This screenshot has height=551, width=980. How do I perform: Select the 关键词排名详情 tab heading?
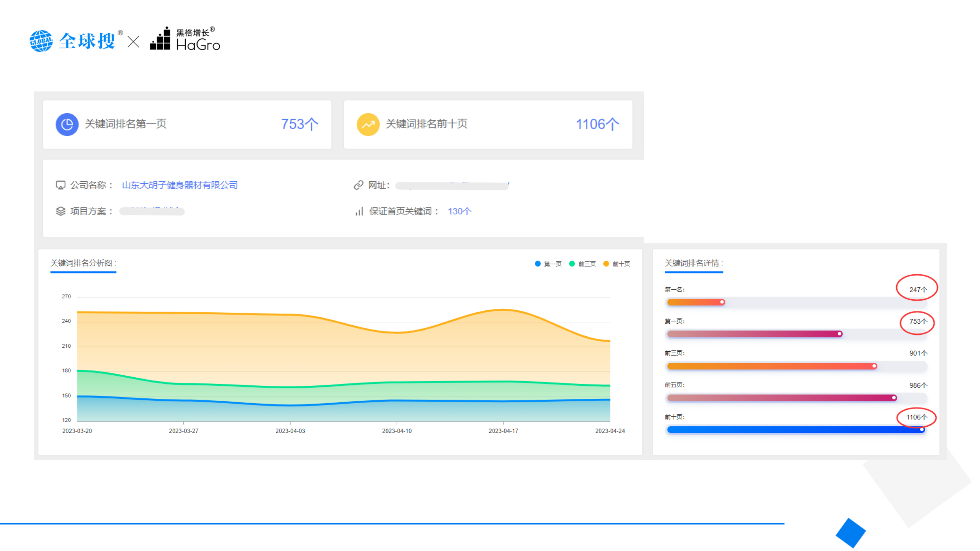coord(693,263)
